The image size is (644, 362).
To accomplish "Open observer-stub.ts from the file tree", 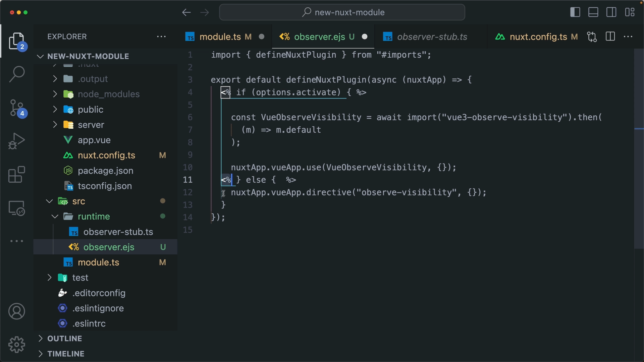I will click(106, 232).
